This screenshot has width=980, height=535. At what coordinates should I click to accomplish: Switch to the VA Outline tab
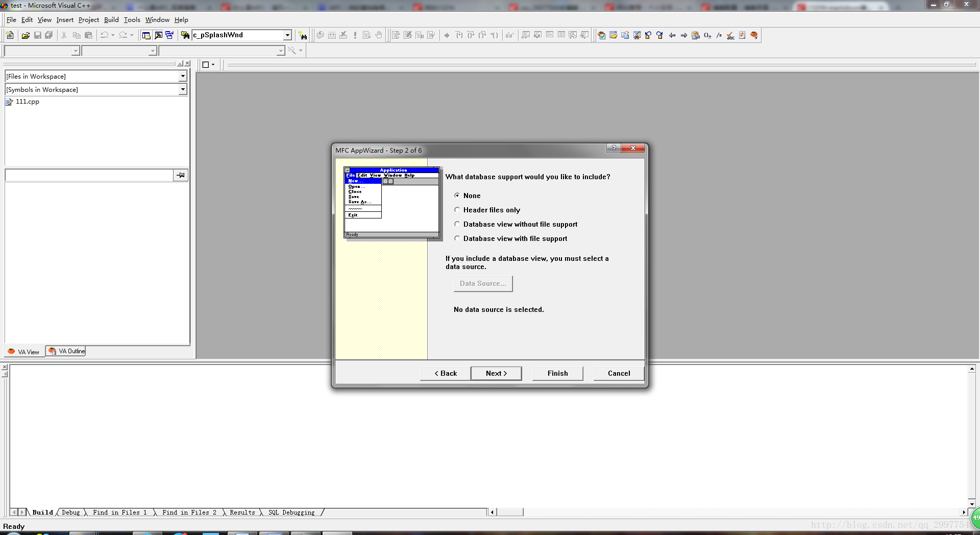tap(66, 351)
